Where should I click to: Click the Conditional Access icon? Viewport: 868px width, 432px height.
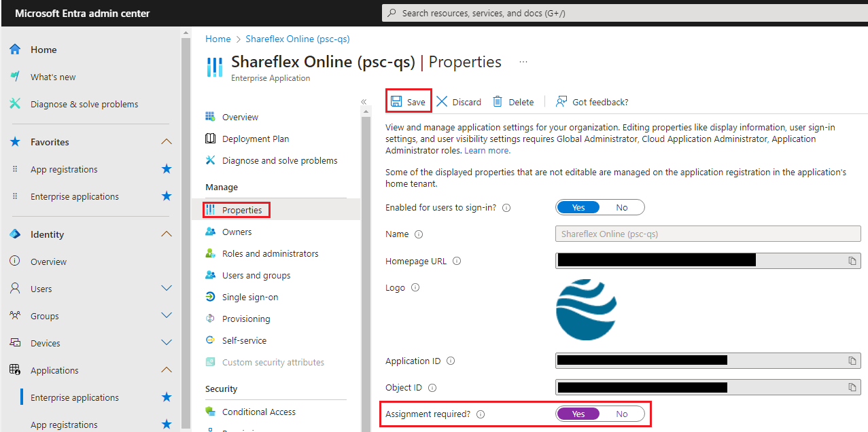[211, 412]
